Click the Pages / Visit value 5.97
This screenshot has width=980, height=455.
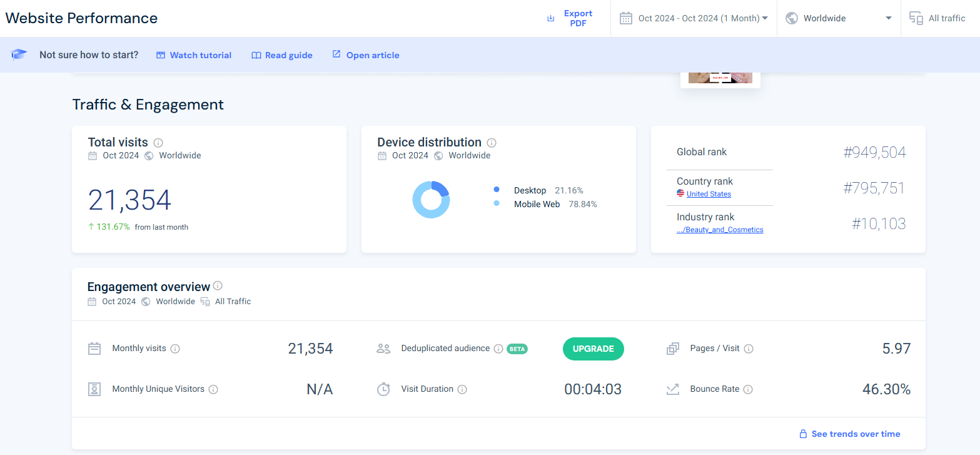896,349
